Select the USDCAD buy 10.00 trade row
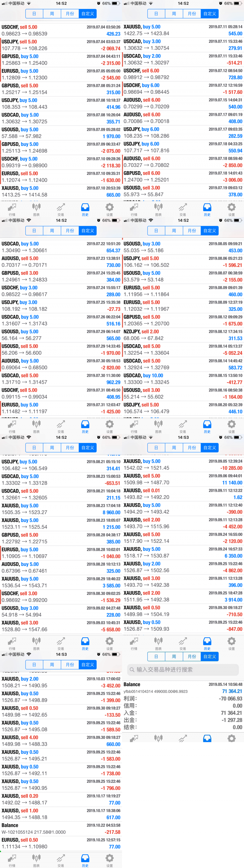 183,379
